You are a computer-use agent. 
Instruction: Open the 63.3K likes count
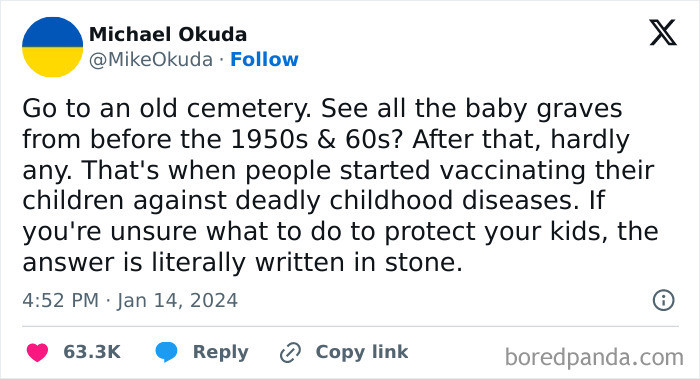click(92, 352)
